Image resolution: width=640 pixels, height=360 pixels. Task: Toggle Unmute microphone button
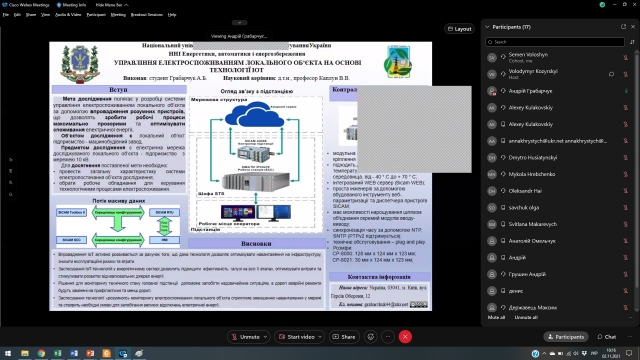(x=245, y=337)
